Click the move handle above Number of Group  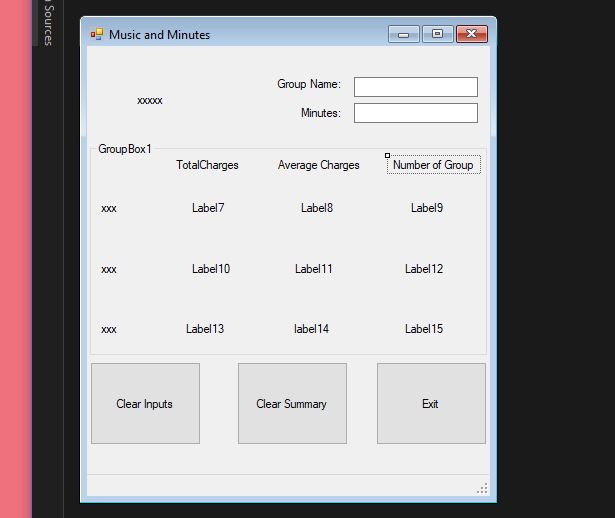click(388, 156)
